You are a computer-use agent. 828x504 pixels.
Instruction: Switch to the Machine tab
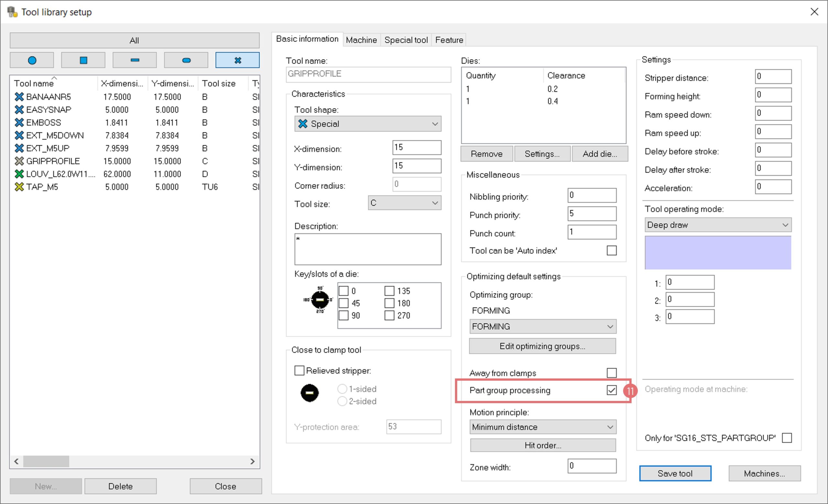click(361, 40)
